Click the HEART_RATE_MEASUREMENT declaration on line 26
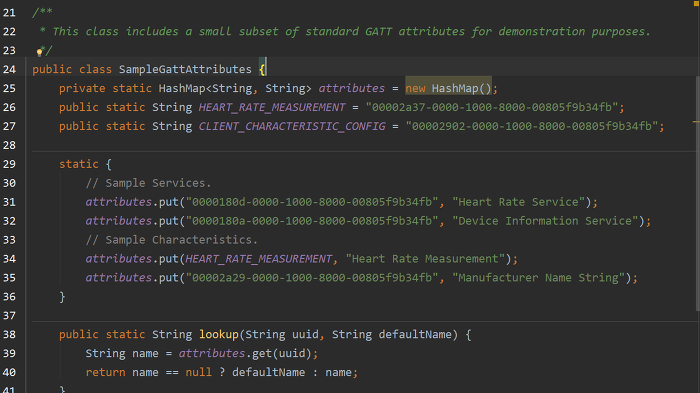 point(272,108)
